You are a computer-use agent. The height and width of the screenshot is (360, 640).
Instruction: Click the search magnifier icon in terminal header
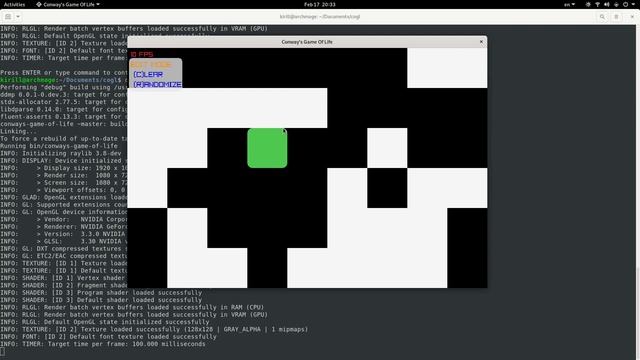pos(602,17)
